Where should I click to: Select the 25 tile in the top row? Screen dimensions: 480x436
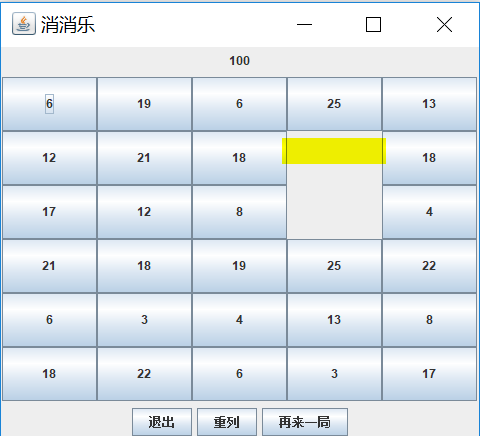pyautogui.click(x=334, y=104)
